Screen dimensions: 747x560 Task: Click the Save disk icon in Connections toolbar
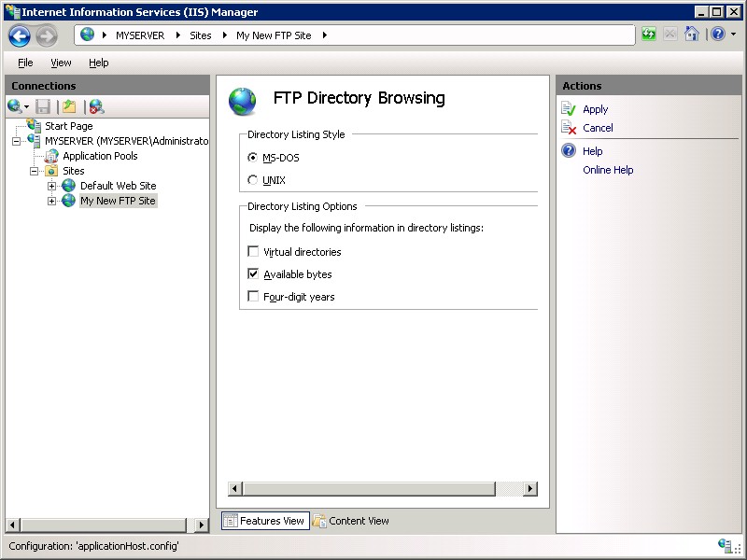(43, 106)
